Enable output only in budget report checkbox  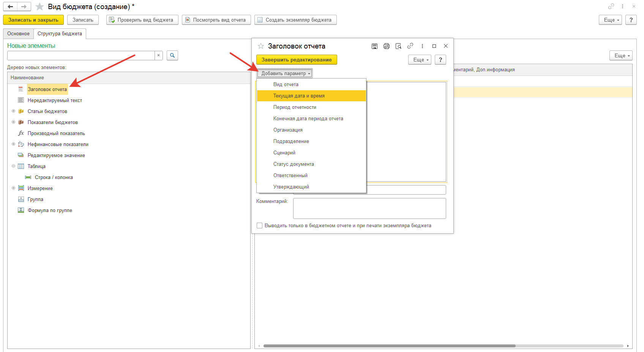[260, 225]
